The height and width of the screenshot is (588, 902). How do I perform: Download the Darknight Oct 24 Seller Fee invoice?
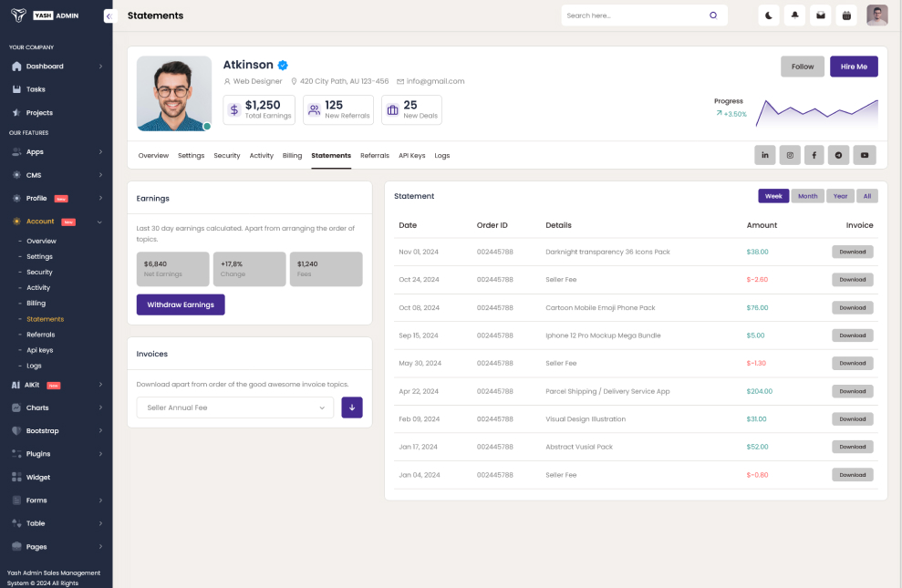pyautogui.click(x=853, y=279)
